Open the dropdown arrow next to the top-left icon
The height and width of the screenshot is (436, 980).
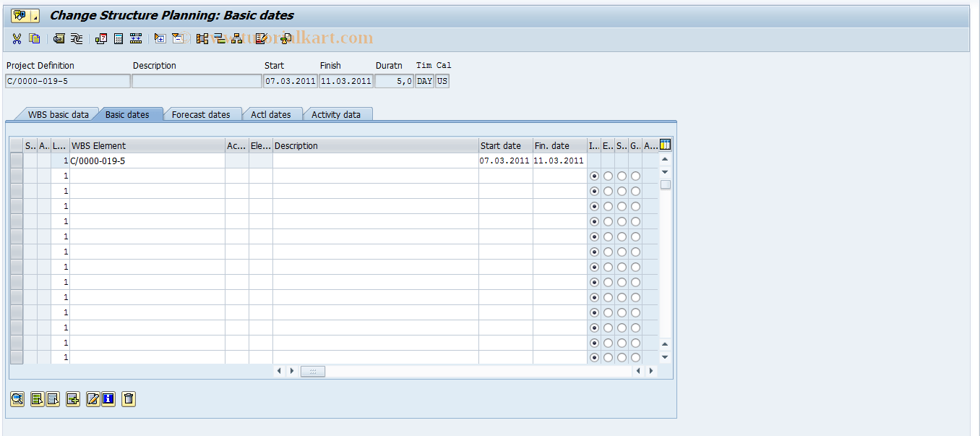coord(34,14)
